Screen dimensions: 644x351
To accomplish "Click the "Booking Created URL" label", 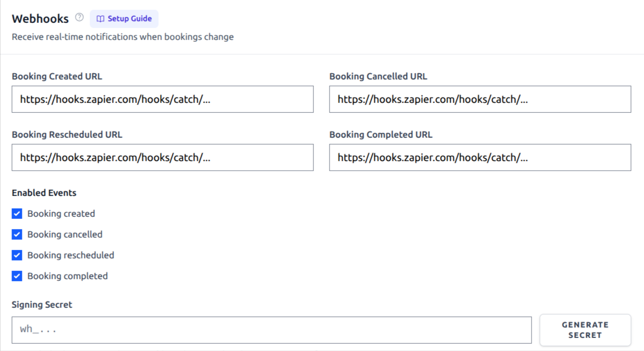I will [57, 76].
